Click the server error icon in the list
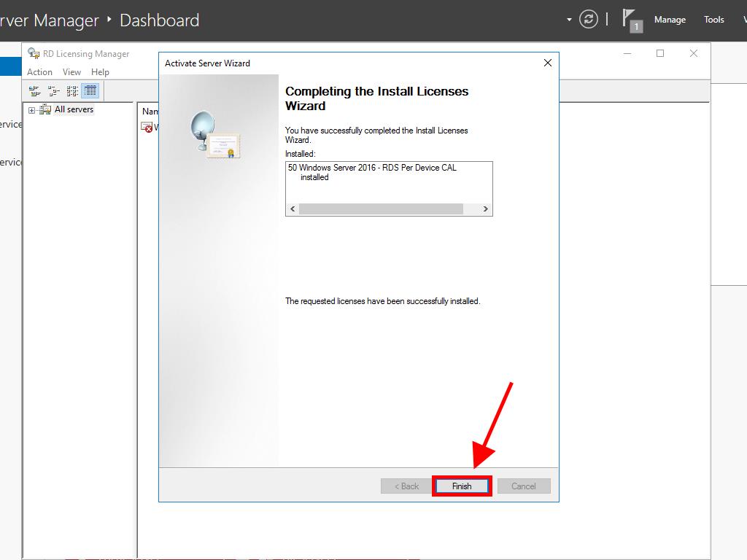747x560 pixels. 147,128
